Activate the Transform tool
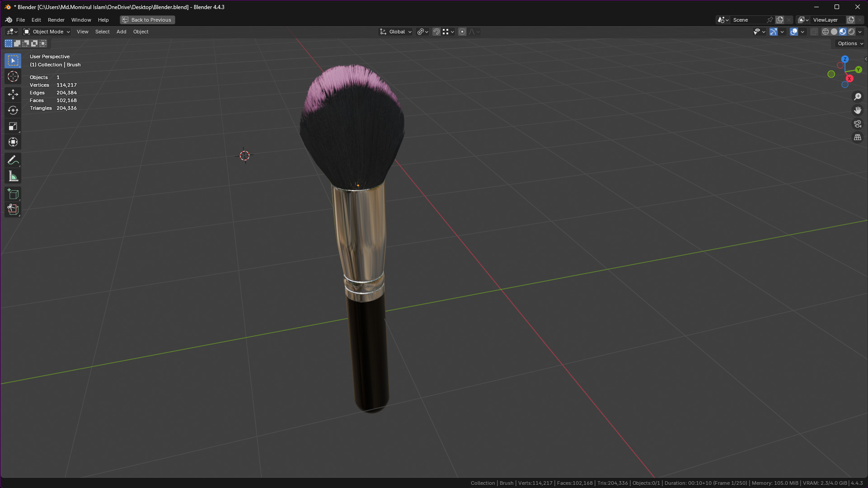This screenshot has height=488, width=868. point(13,142)
